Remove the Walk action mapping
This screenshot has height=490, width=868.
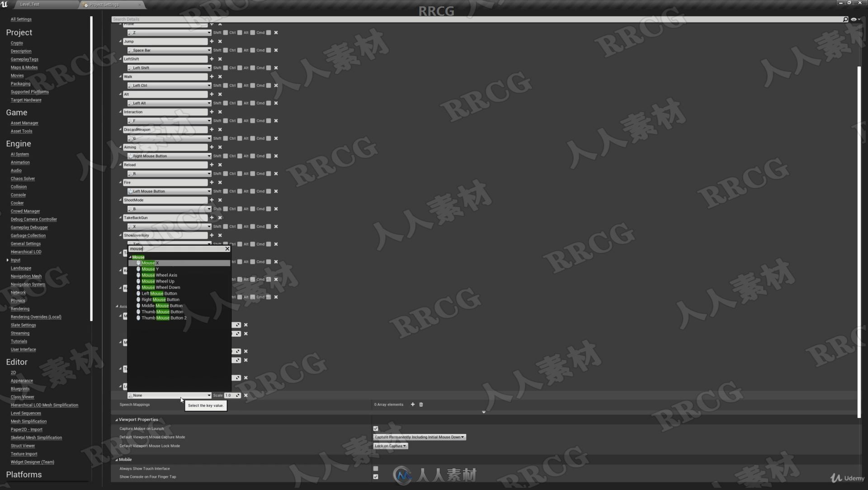(x=220, y=76)
